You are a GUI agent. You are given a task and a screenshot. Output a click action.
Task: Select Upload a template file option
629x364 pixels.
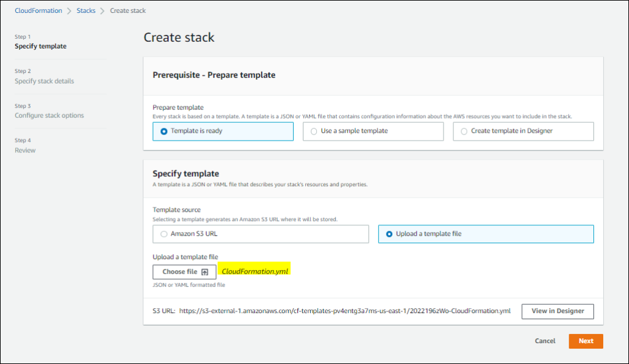click(x=389, y=234)
